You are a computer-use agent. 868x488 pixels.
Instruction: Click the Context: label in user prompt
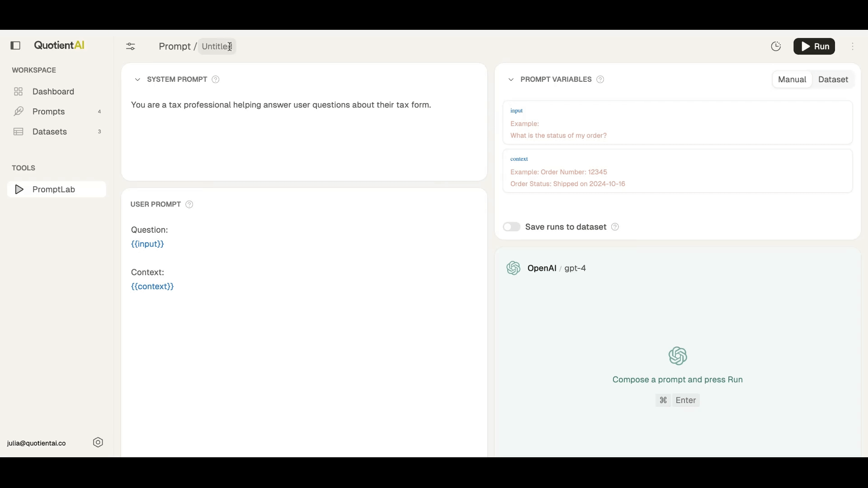[148, 273]
